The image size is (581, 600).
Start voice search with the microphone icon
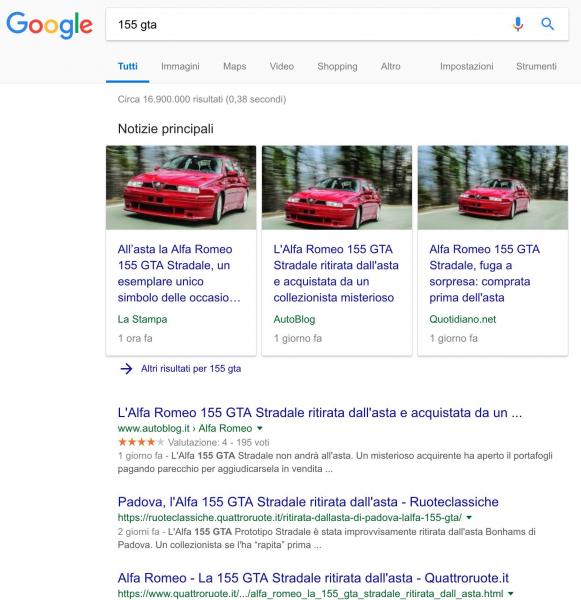pos(518,24)
